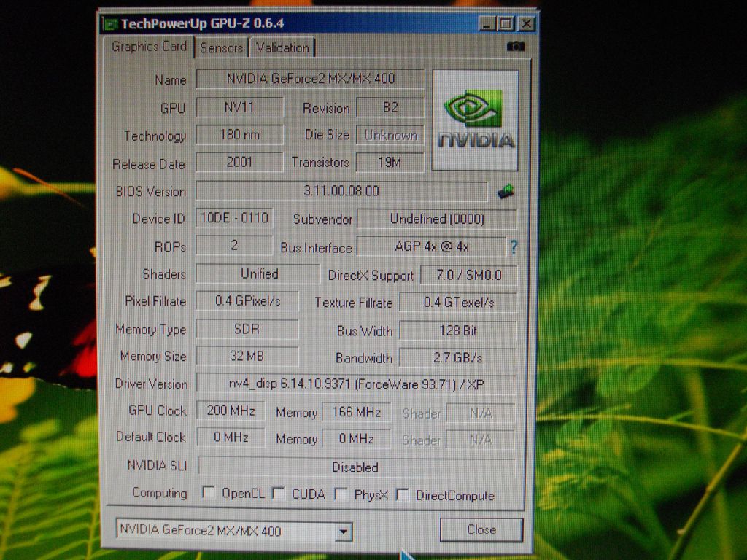Click the Bus Interface question mark

[514, 246]
